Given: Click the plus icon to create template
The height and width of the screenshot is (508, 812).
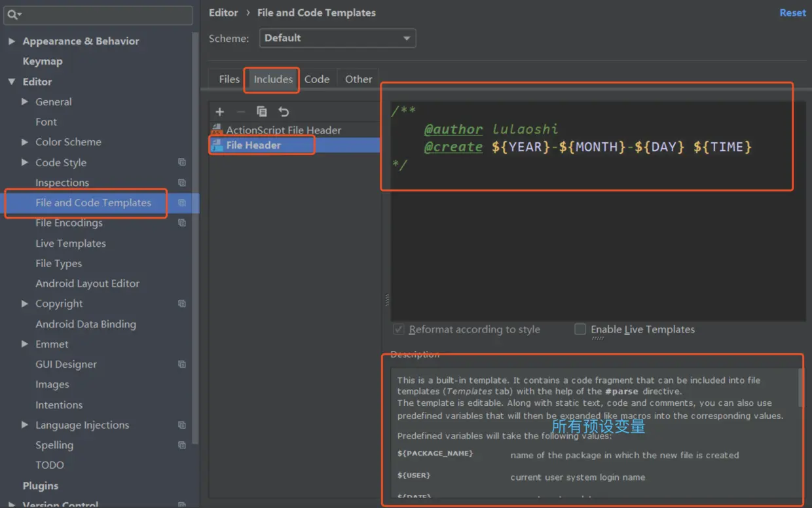Looking at the screenshot, I should (220, 112).
